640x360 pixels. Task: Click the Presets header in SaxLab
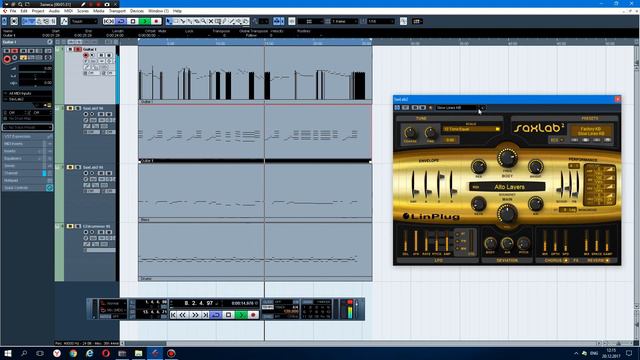click(x=589, y=118)
